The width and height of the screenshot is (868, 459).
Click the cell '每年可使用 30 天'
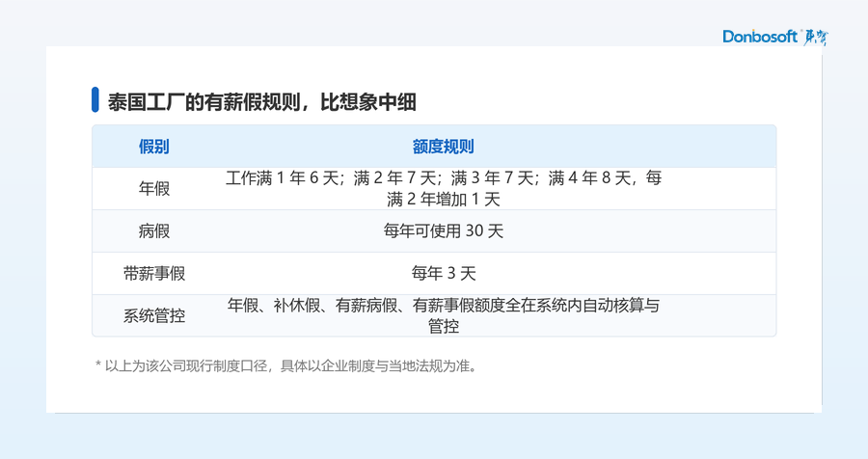pos(444,230)
